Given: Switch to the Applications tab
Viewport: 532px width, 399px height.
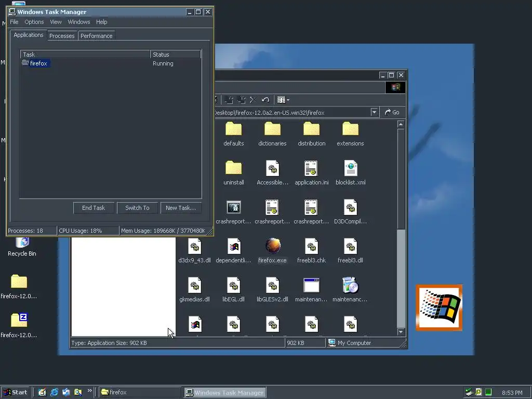Looking at the screenshot, I should 29,35.
